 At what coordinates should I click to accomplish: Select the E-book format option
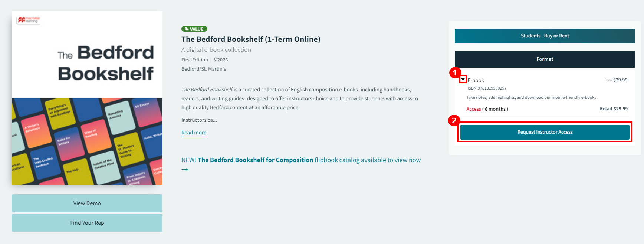[476, 80]
